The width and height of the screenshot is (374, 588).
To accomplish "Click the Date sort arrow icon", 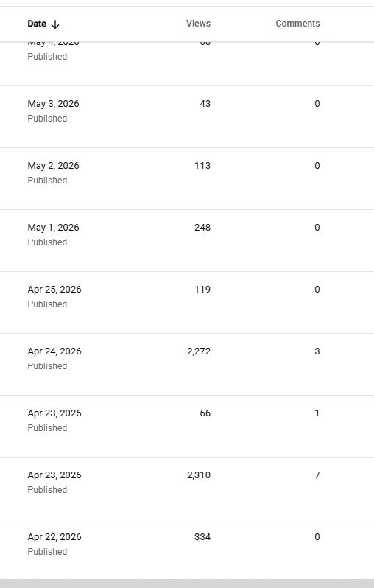I will pyautogui.click(x=55, y=24).
